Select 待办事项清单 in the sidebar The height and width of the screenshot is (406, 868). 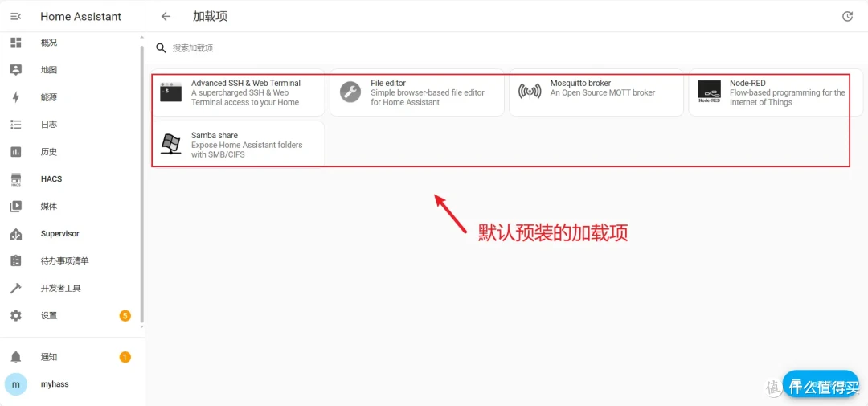click(71, 260)
